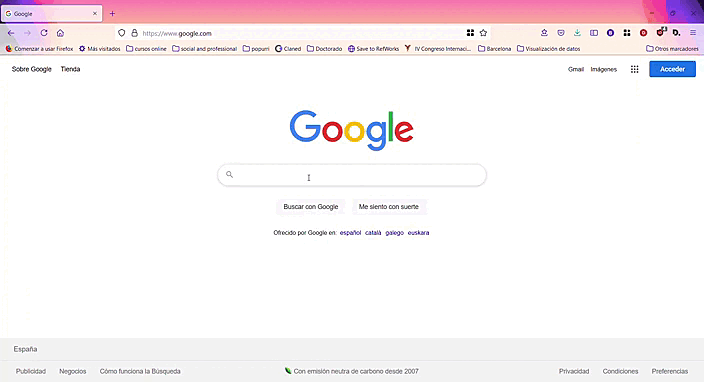
Task: Bookmark this page with the star
Action: coord(483,33)
